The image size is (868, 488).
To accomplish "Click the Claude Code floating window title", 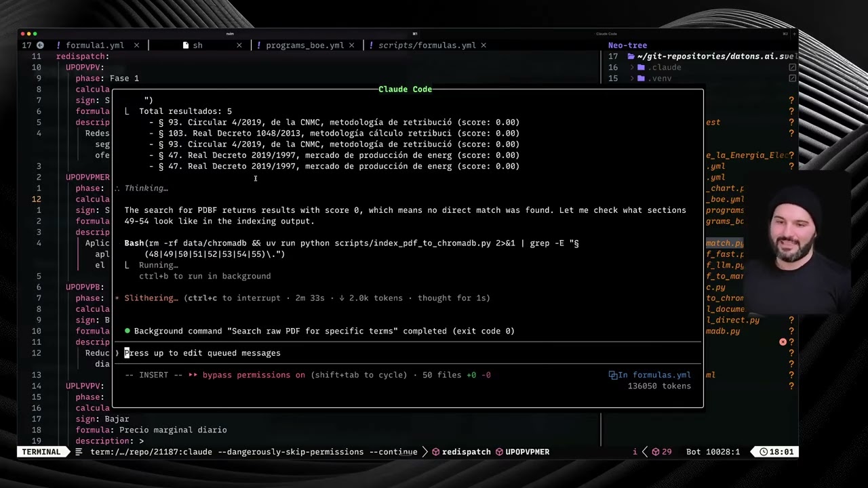I will [405, 89].
